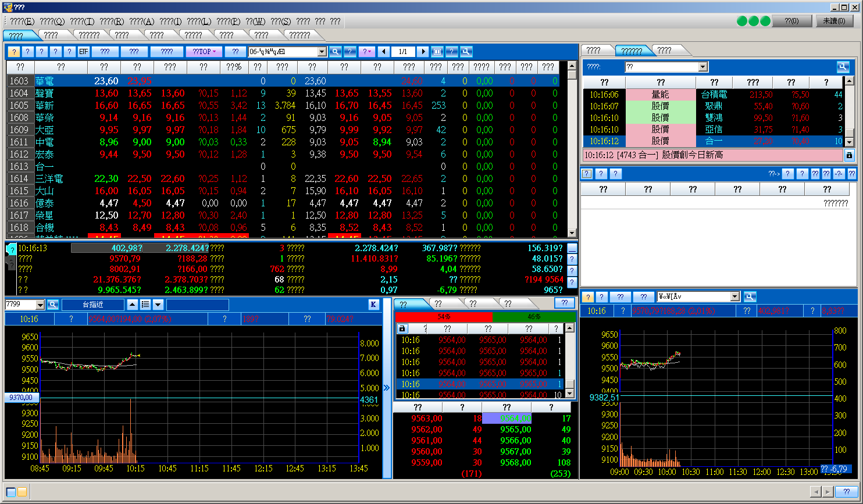
Task: Open the purple TOP ranking dropdown
Action: click(204, 52)
